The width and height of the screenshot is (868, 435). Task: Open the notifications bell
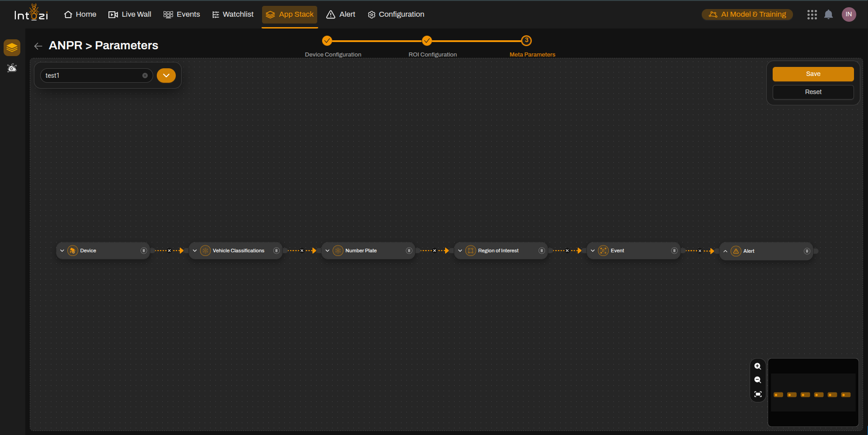click(828, 14)
